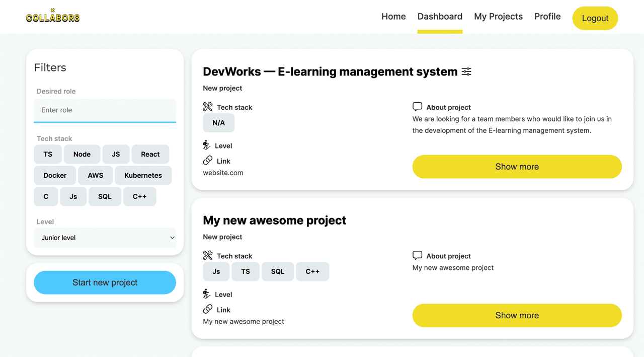The height and width of the screenshot is (357, 644).
Task: Toggle the SQL filter chip in Filters
Action: 105,196
